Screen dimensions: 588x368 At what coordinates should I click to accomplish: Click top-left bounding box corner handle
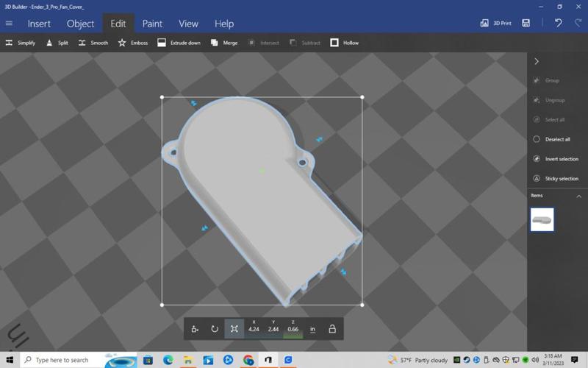[162, 97]
